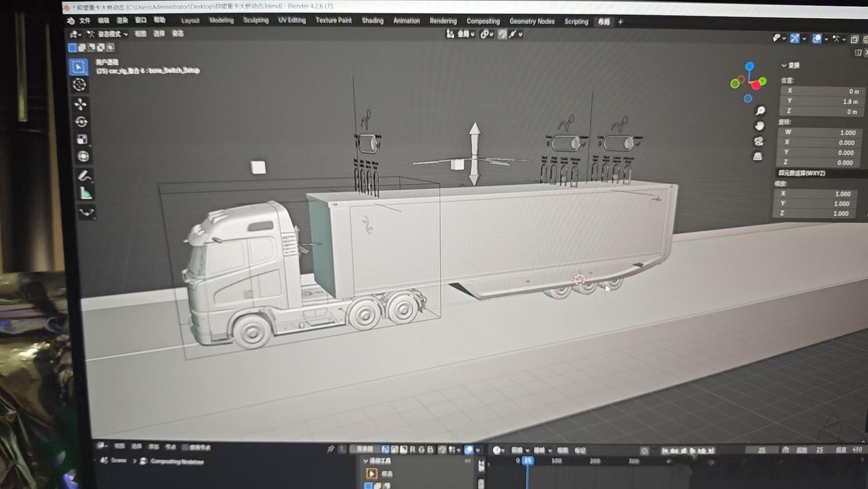Click the pan hand viewport icon
This screenshot has height=489, width=868.
(x=759, y=125)
